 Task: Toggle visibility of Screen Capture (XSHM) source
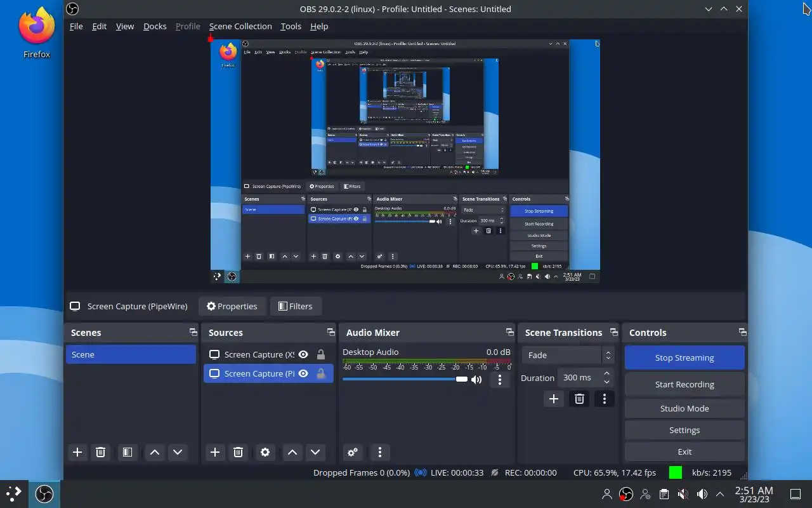pos(303,354)
